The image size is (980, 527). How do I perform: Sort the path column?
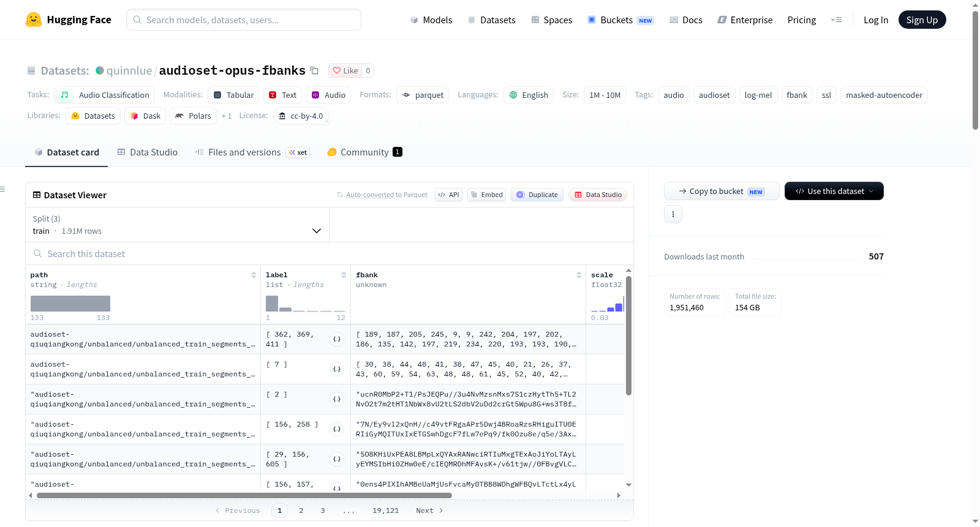(x=254, y=275)
